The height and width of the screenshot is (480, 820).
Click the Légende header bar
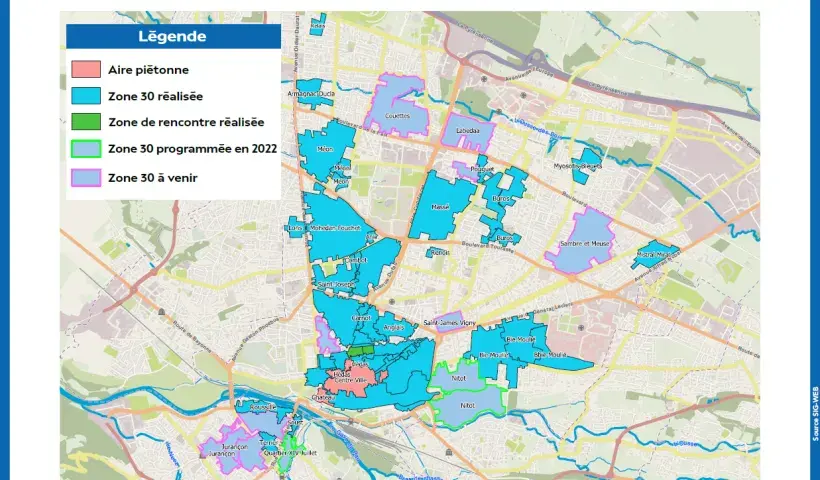(173, 37)
